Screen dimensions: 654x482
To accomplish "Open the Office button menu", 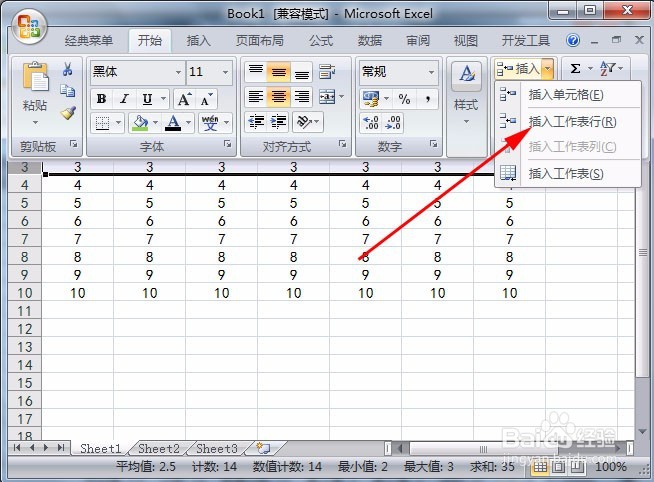I will (28, 27).
